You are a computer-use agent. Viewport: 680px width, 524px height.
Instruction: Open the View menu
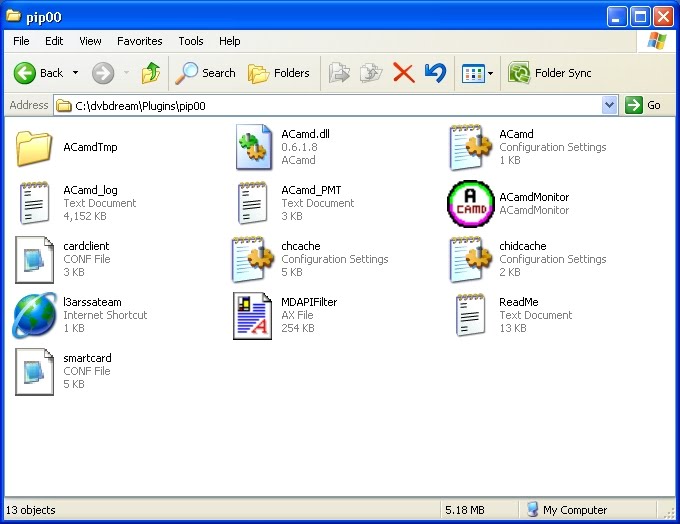90,41
